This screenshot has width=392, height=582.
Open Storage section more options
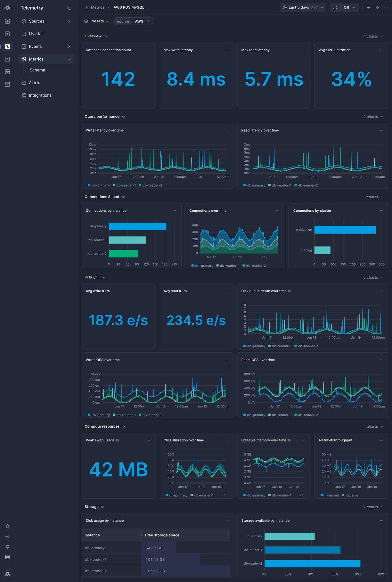[383, 507]
